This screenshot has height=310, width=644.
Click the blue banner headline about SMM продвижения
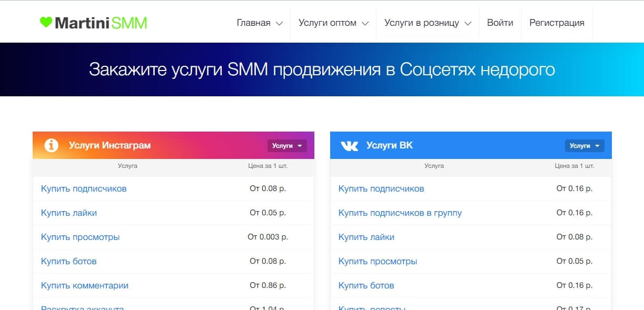(x=322, y=69)
